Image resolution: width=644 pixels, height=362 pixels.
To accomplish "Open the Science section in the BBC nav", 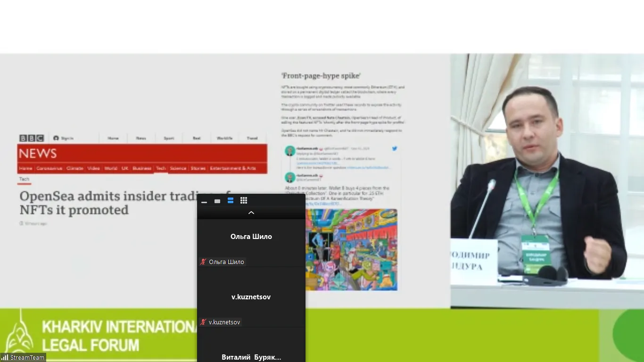I will (178, 168).
